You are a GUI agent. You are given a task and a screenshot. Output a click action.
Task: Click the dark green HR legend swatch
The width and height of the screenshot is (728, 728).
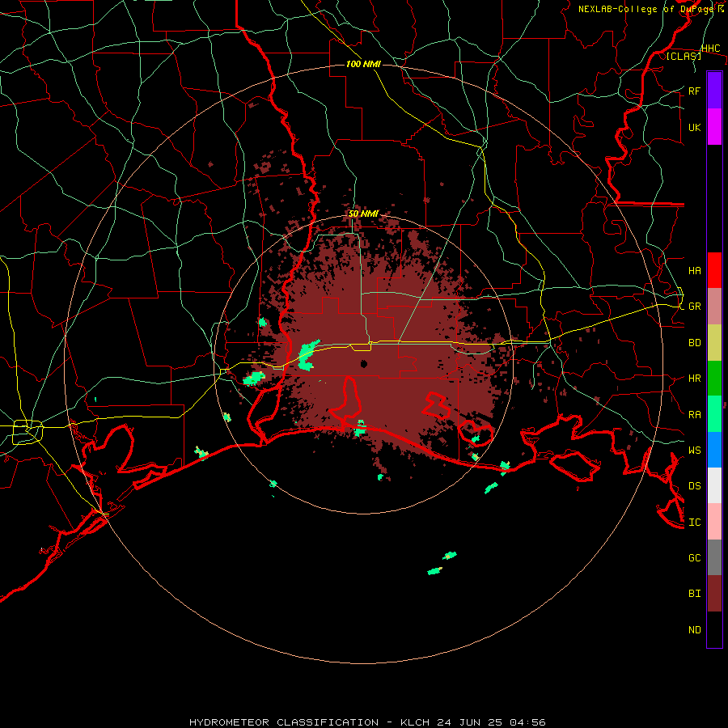[714, 379]
